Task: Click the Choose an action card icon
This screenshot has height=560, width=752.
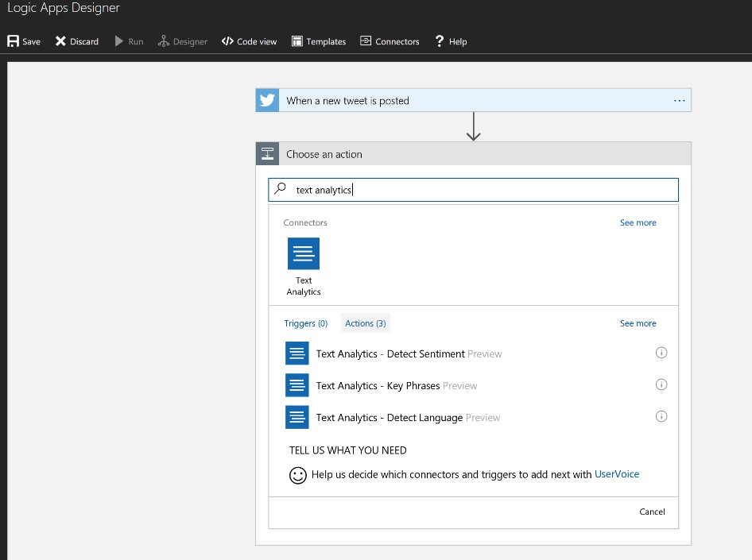Action: 268,153
